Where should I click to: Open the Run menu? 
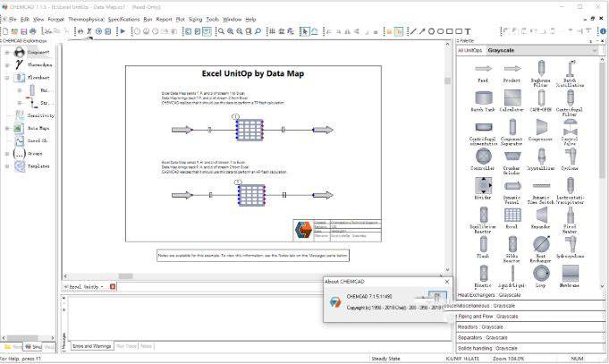click(148, 19)
